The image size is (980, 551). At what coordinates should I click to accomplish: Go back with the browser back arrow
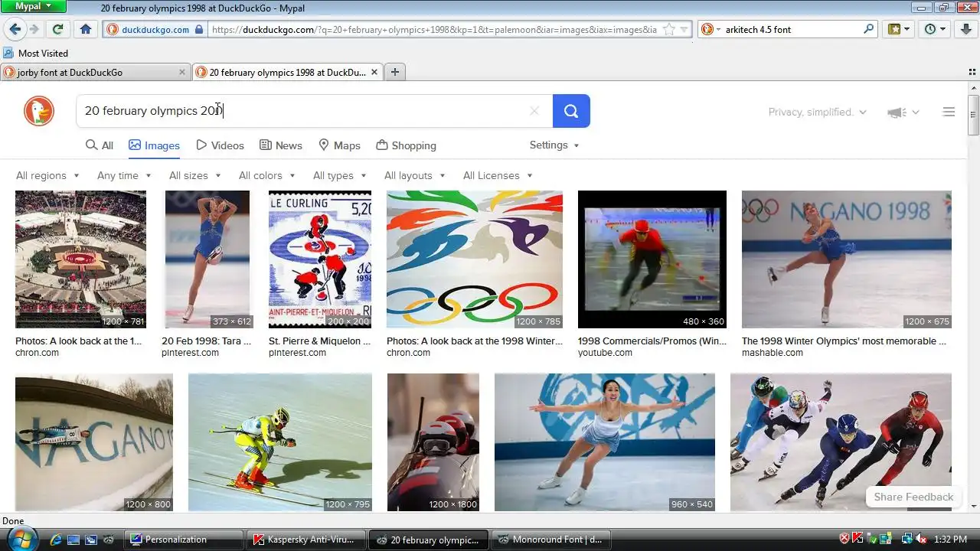tap(15, 29)
